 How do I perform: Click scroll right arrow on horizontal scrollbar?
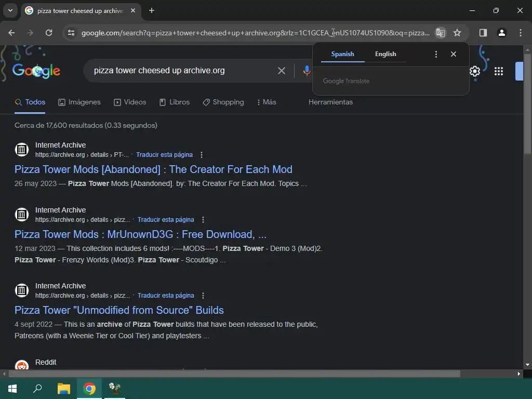[519, 374]
